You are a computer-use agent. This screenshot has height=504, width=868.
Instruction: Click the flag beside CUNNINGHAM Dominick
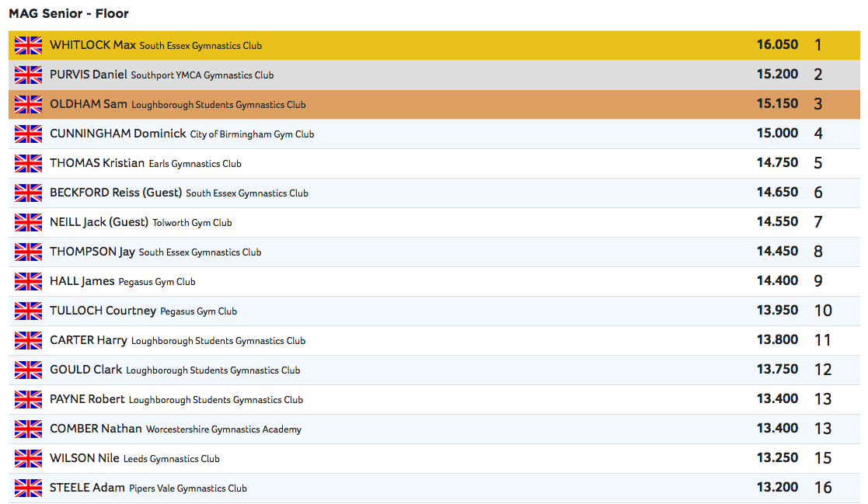pyautogui.click(x=28, y=134)
